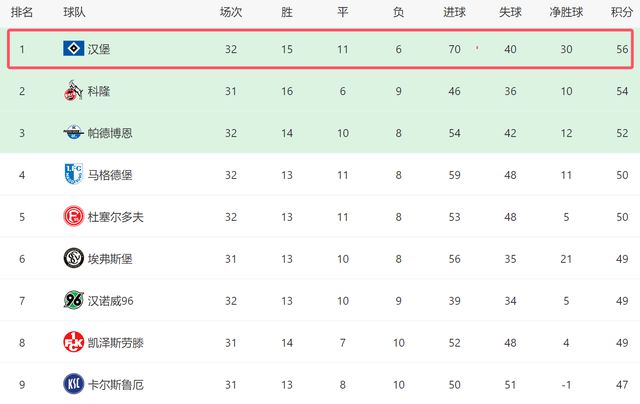
Task: Click the 场次 column header
Action: 231,13
